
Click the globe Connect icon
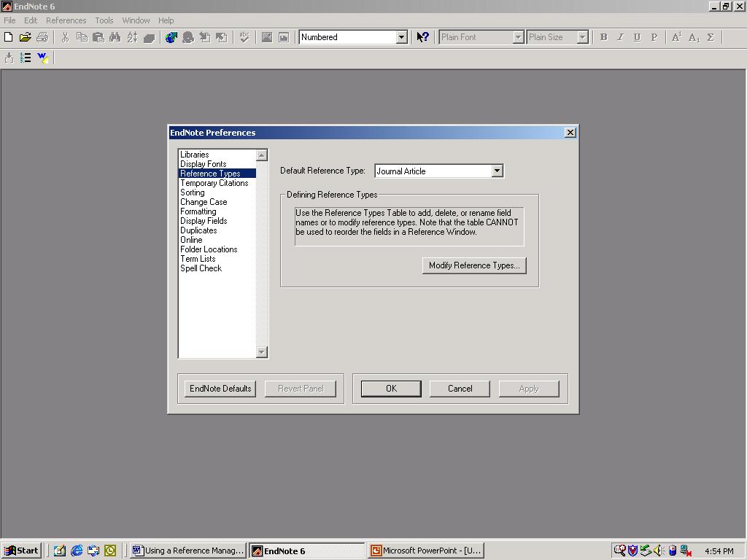point(171,37)
